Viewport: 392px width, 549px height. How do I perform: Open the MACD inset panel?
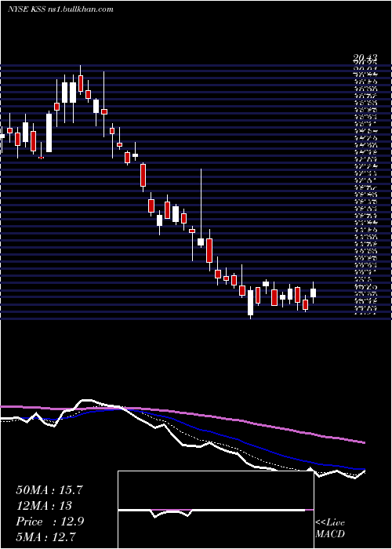pos(216,510)
